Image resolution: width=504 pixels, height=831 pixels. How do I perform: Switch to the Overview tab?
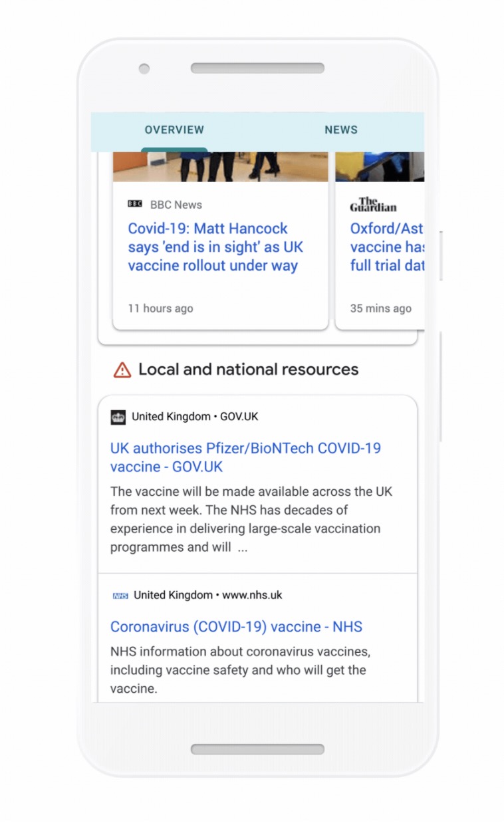174,130
